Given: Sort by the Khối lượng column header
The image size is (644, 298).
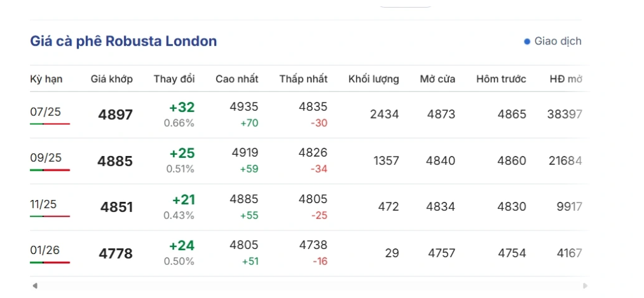Looking at the screenshot, I should (x=374, y=79).
